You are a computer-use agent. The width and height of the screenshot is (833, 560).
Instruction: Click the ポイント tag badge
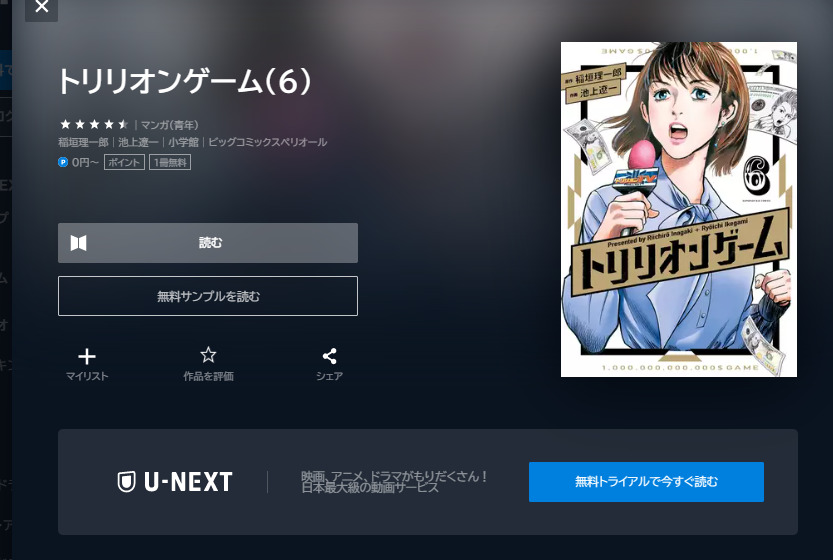(124, 162)
